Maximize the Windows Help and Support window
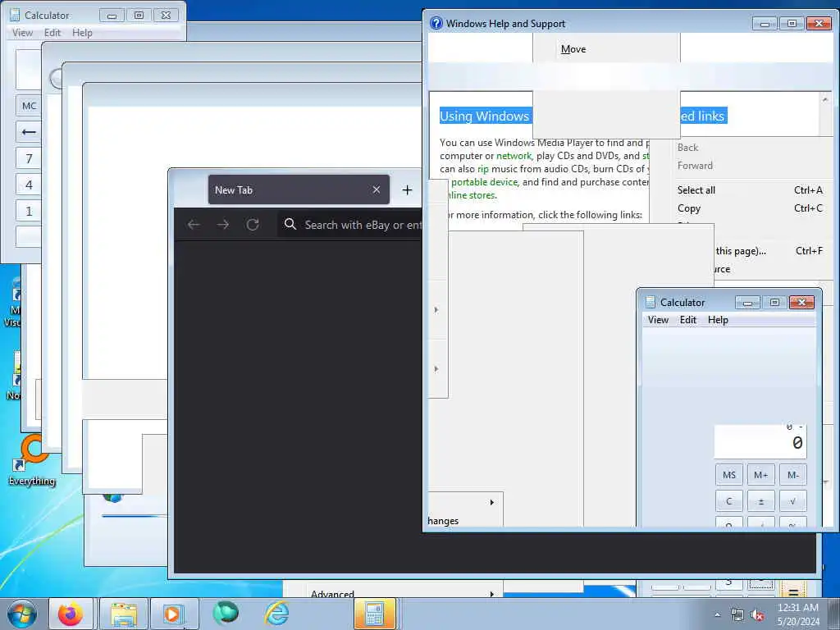 [792, 24]
